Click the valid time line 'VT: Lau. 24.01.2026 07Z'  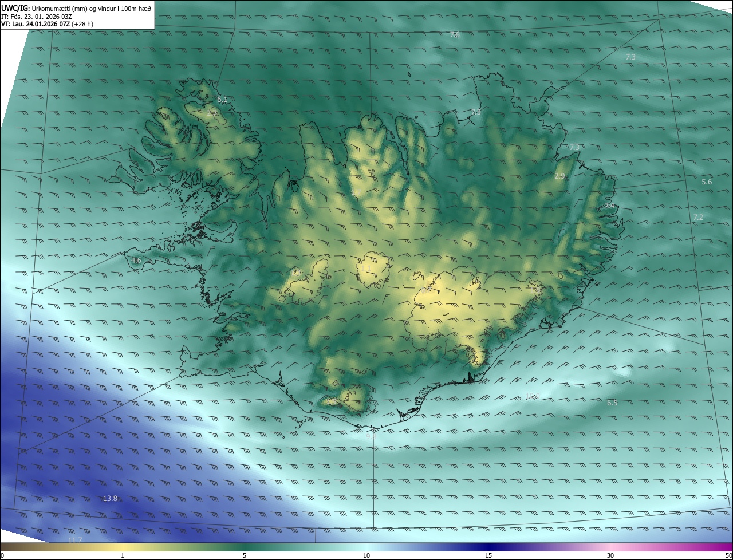coord(47,24)
